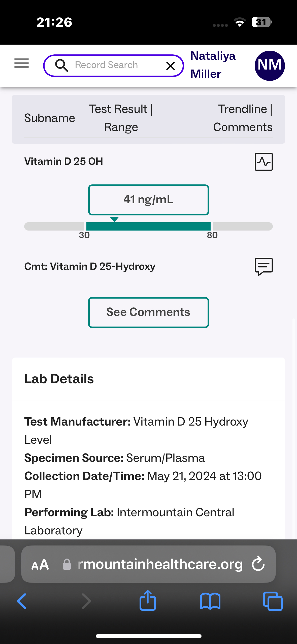Open the Safari share sheet
The height and width of the screenshot is (644, 297).
(148, 601)
